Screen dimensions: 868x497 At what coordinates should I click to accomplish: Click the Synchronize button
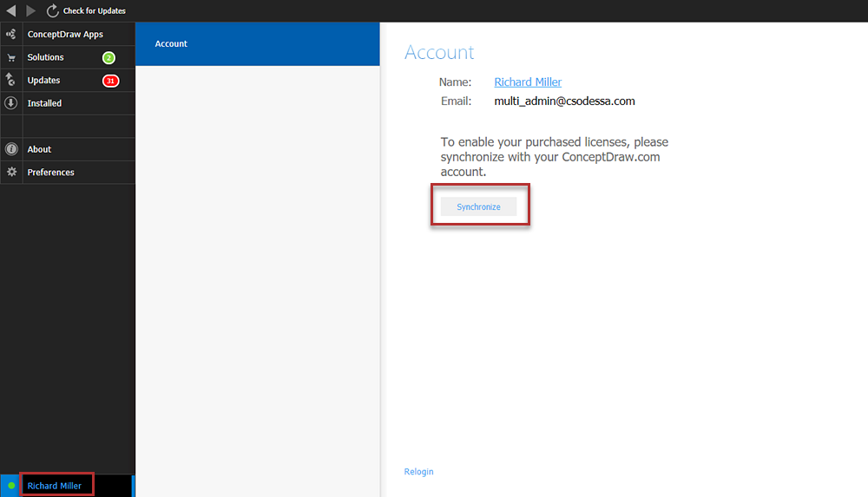pos(478,207)
